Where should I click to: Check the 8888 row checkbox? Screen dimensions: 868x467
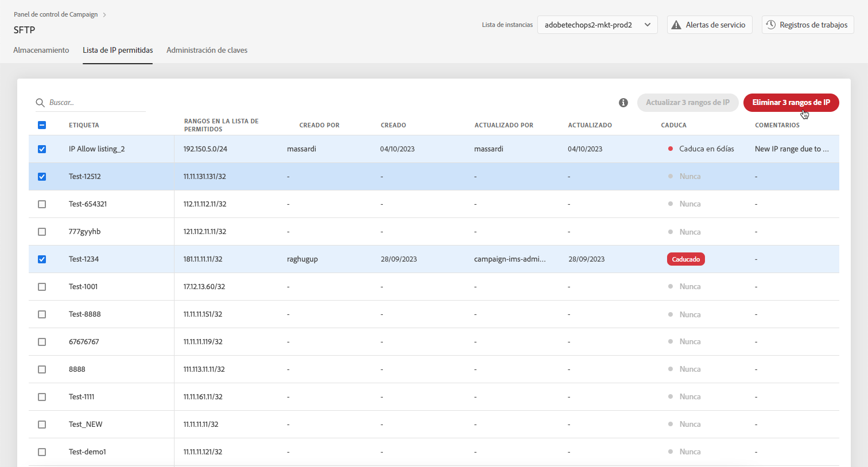42,369
